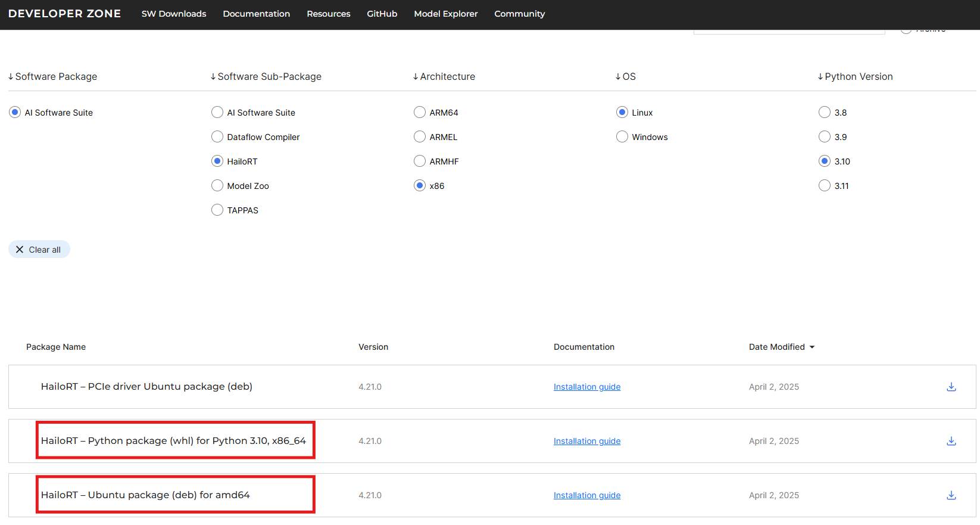This screenshot has width=980, height=525.
Task: Click April 2, 2025 in PCIe driver row
Action: click(774, 387)
